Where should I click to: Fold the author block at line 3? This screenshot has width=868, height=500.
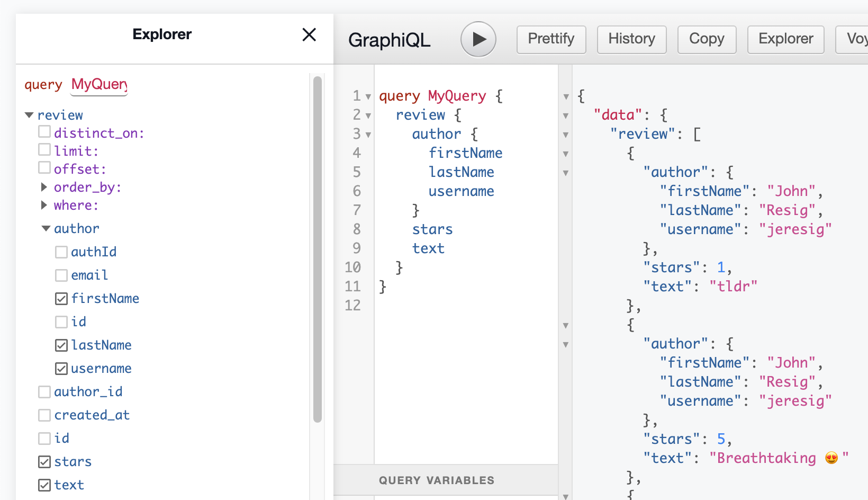click(x=368, y=135)
